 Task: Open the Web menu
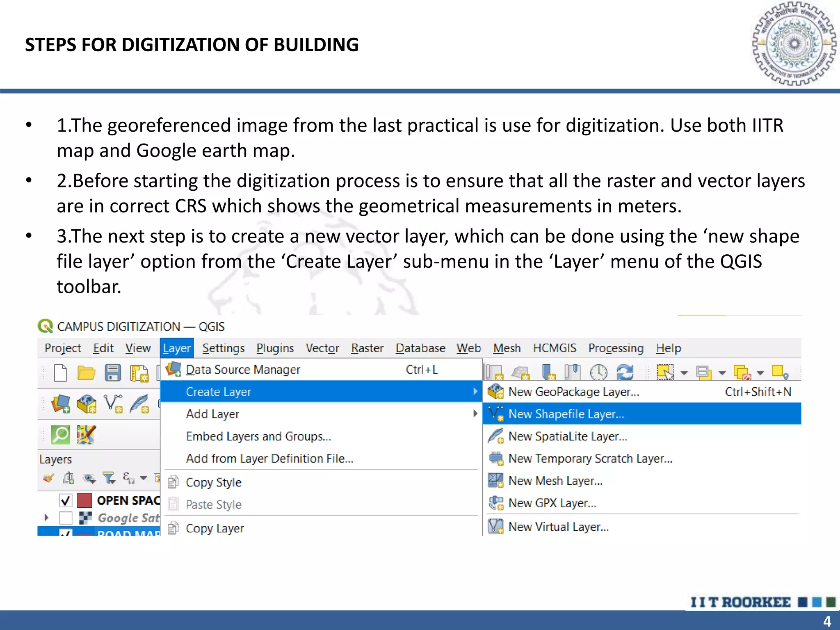pyautogui.click(x=468, y=348)
